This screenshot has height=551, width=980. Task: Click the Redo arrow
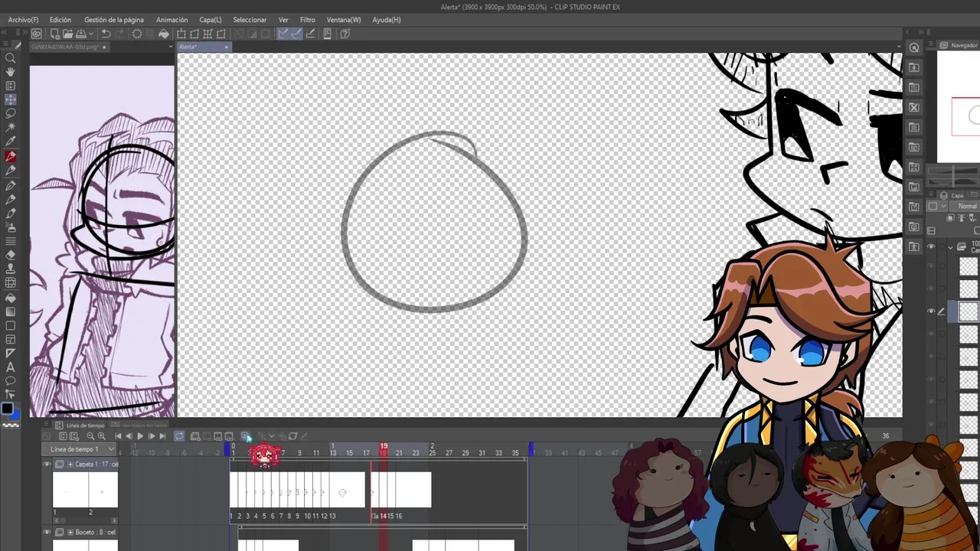119,34
